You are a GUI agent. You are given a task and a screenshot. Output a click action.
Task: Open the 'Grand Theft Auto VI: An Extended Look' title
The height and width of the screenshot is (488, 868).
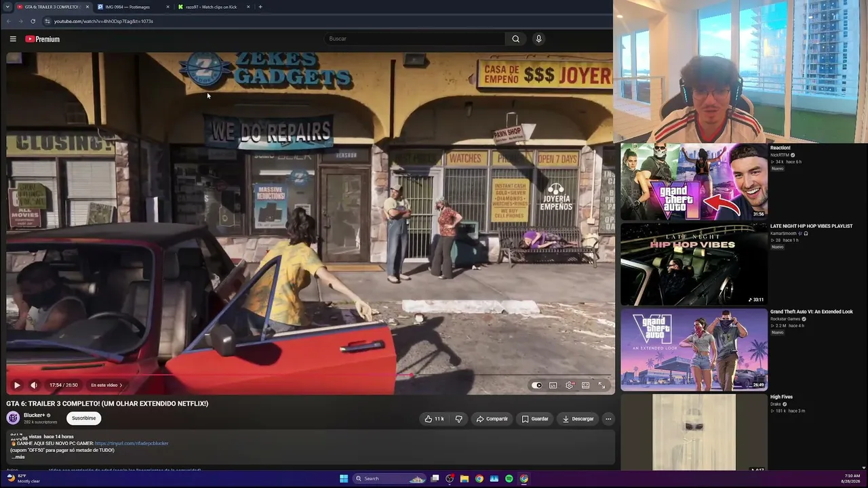(811, 312)
